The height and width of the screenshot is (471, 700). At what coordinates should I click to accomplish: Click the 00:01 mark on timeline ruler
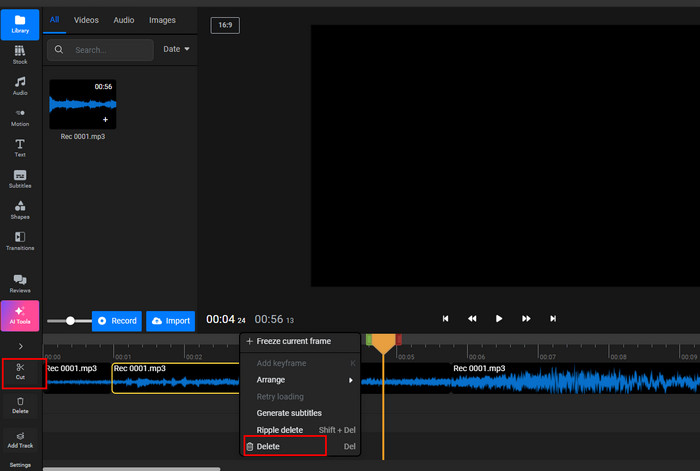click(x=123, y=357)
